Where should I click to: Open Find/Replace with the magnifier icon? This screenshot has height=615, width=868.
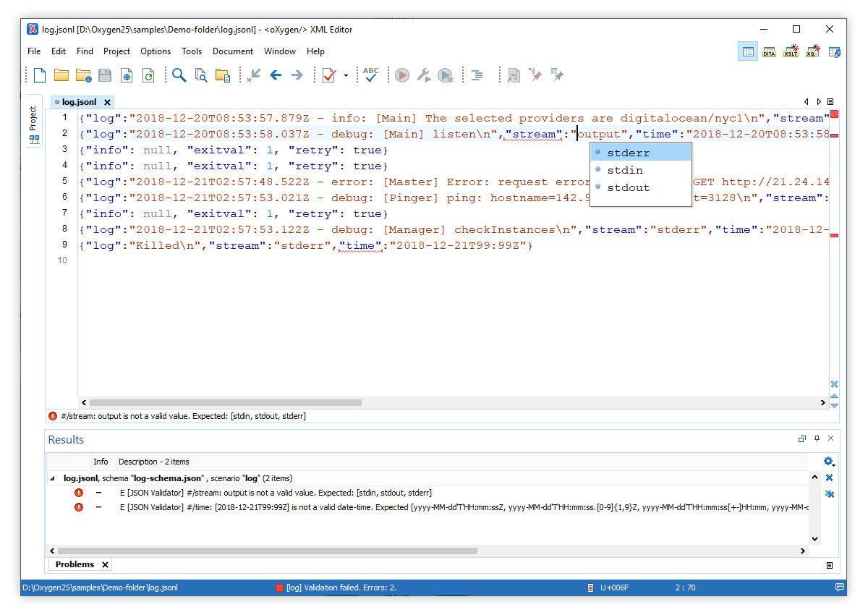pyautogui.click(x=179, y=75)
